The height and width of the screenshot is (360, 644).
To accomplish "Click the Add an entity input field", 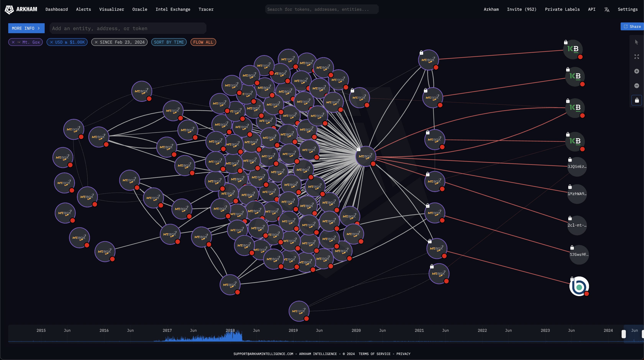I will click(x=128, y=28).
